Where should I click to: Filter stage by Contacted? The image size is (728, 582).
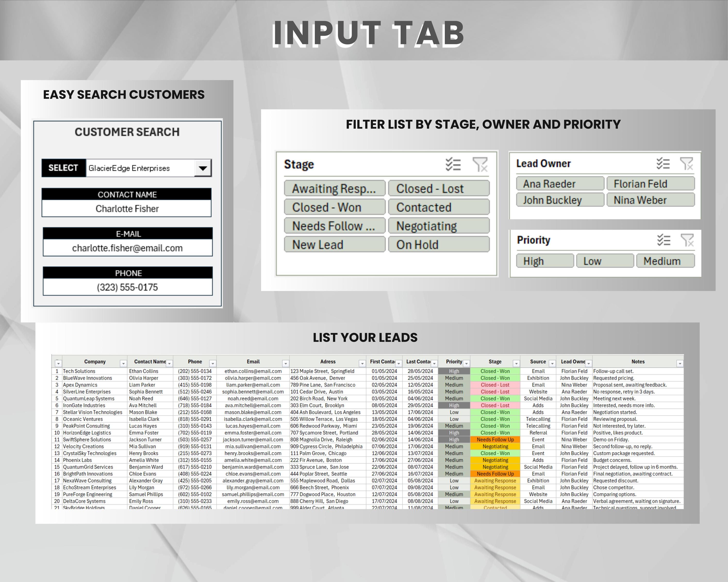439,207
